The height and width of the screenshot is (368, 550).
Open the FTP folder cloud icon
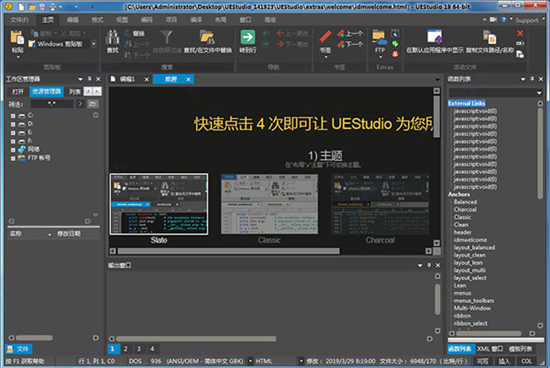380,38
